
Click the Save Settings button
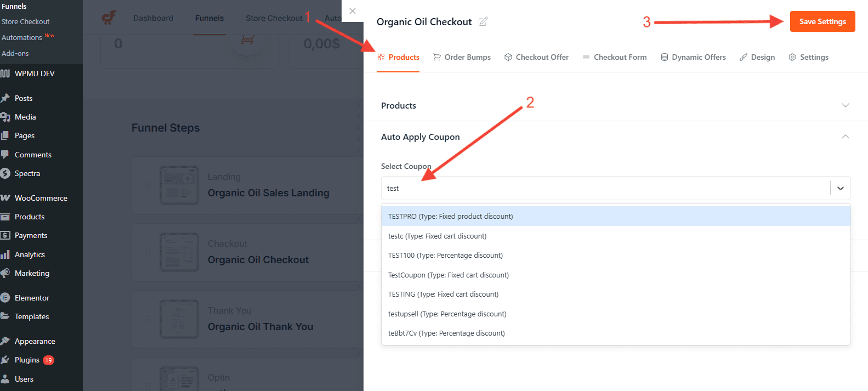pos(822,21)
